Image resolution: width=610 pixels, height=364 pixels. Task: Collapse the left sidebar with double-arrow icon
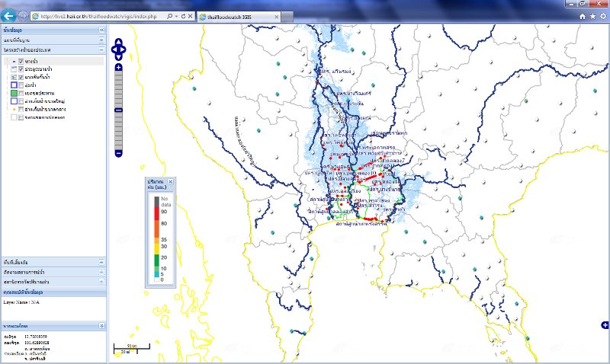pyautogui.click(x=101, y=30)
